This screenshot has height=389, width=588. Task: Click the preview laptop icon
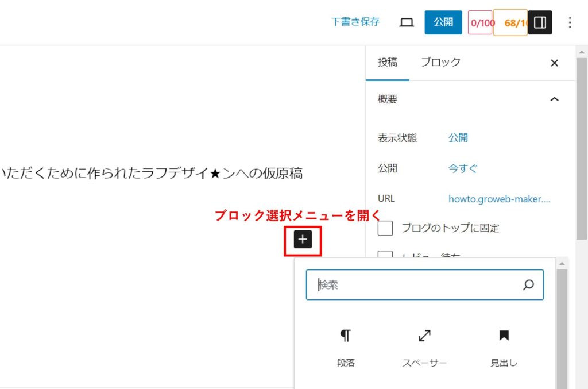(x=407, y=22)
